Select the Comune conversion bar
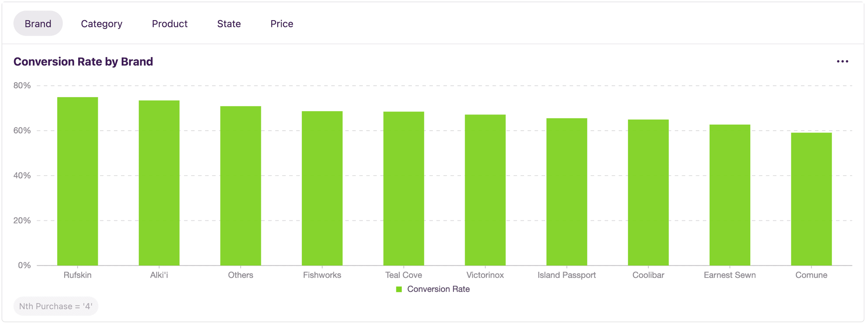 point(811,199)
